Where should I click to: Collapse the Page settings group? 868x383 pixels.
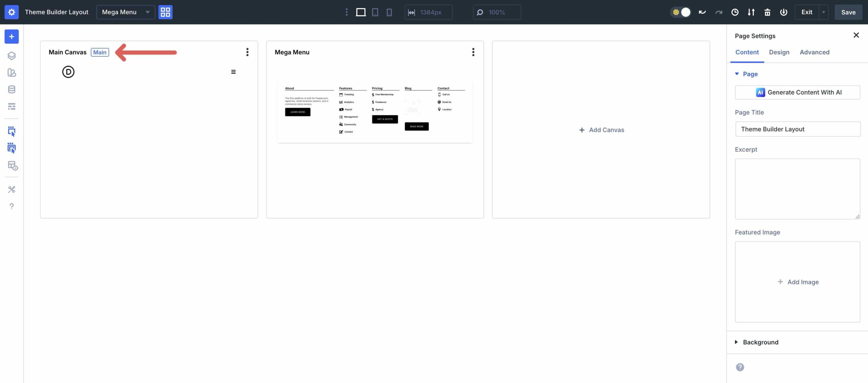click(x=750, y=74)
